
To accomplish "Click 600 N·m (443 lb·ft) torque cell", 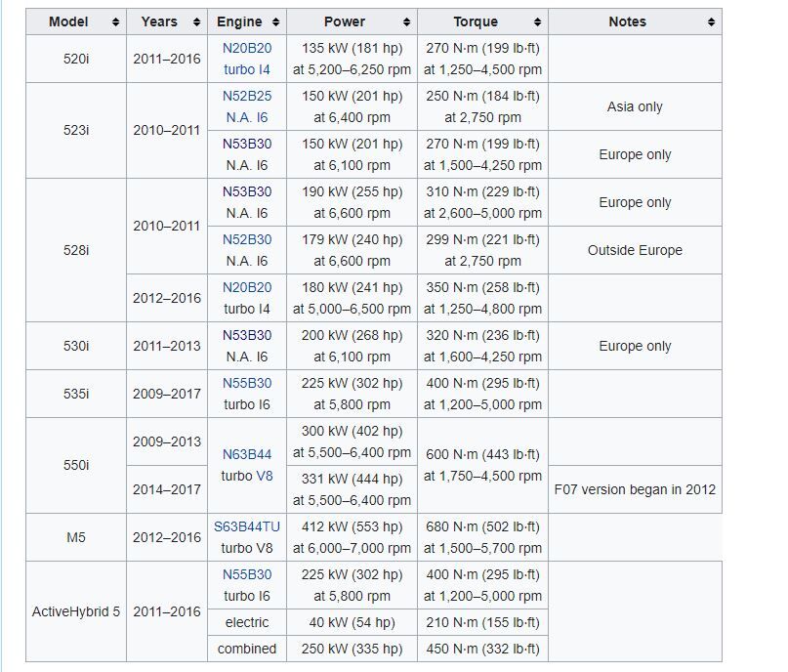I will 482,466.
